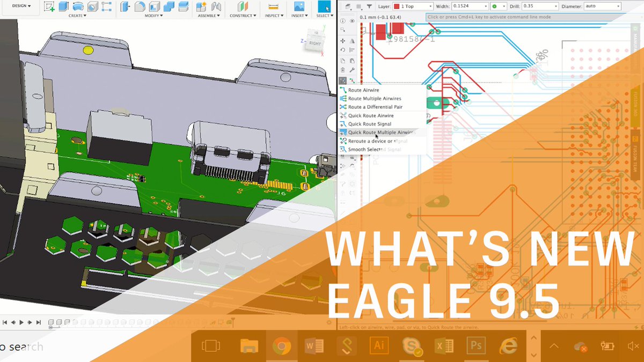Select the EAGLE Delete trash icon

[343, 70]
